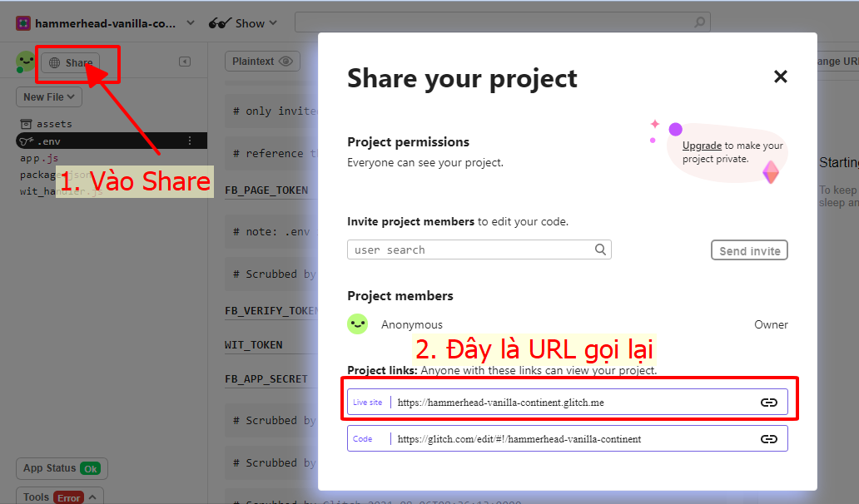
Task: Collapse the sidebar with the arrow icon
Action: [185, 62]
